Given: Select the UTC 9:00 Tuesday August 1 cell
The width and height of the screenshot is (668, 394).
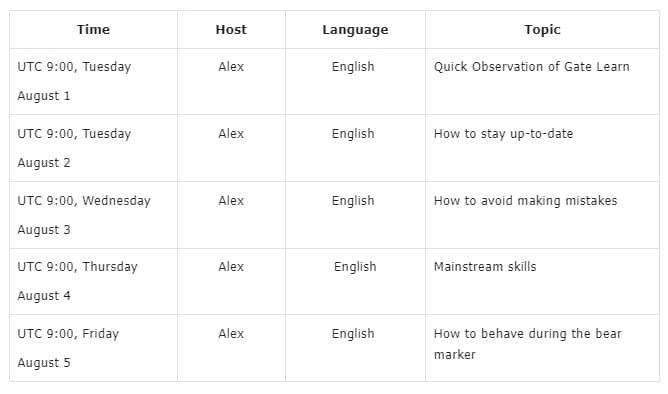Looking at the screenshot, I should (x=93, y=81).
